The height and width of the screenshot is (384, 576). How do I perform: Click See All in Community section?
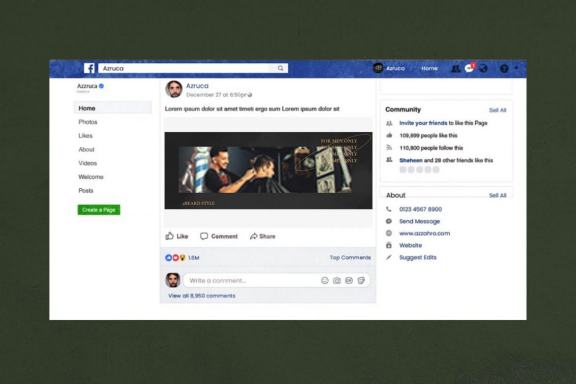tap(497, 110)
